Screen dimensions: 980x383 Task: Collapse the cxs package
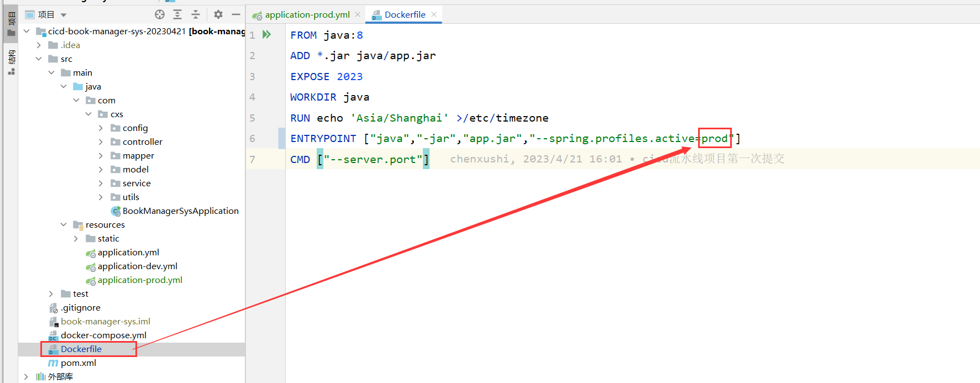88,114
